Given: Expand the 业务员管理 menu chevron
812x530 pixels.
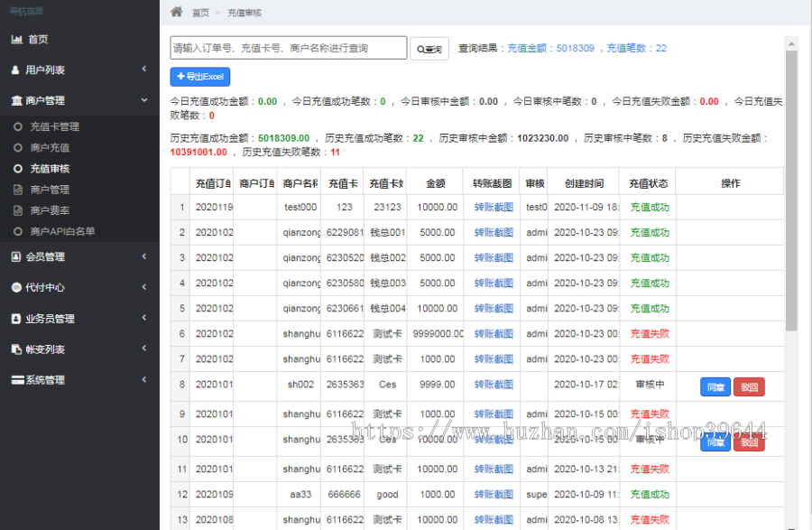Looking at the screenshot, I should coord(144,318).
